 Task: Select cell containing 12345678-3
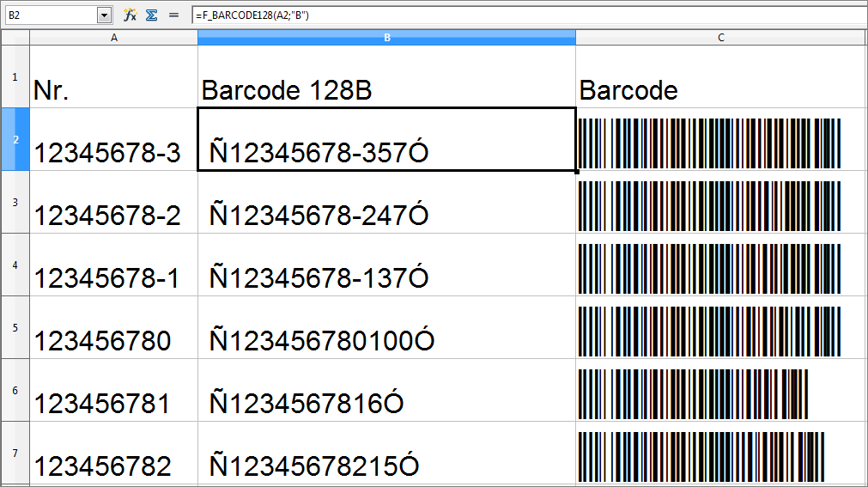pos(113,139)
